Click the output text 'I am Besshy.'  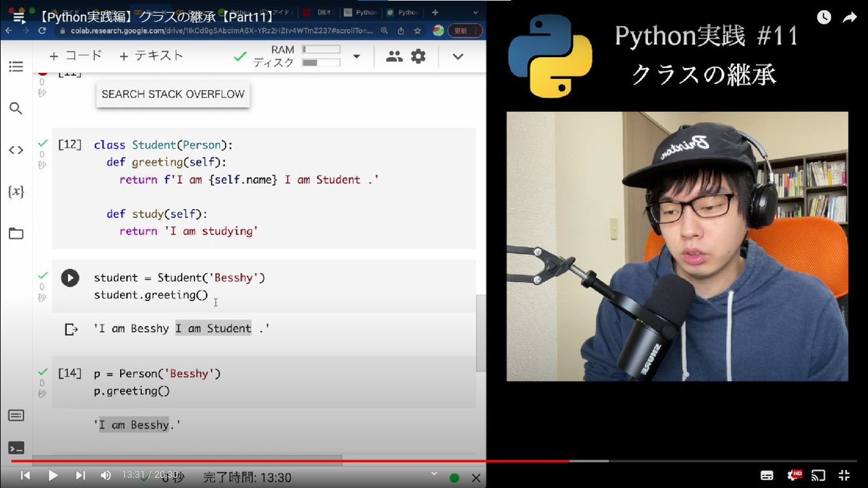coord(137,425)
